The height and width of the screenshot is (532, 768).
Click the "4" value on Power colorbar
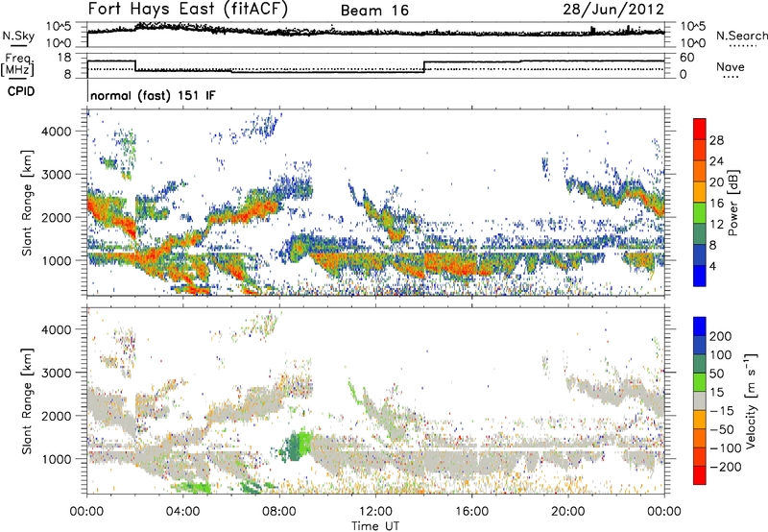click(713, 266)
